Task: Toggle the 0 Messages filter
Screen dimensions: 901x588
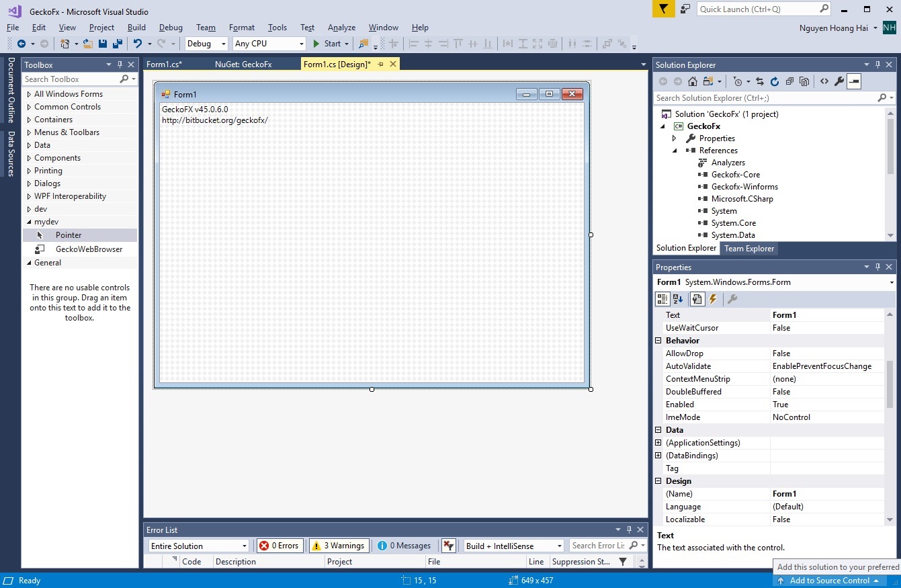Action: coord(404,546)
